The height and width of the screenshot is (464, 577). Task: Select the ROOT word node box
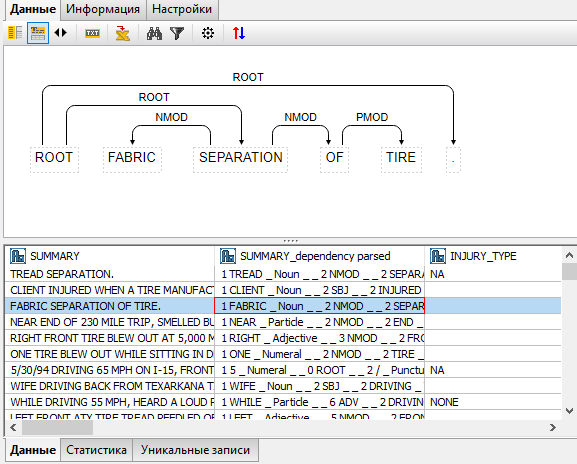[x=54, y=159]
